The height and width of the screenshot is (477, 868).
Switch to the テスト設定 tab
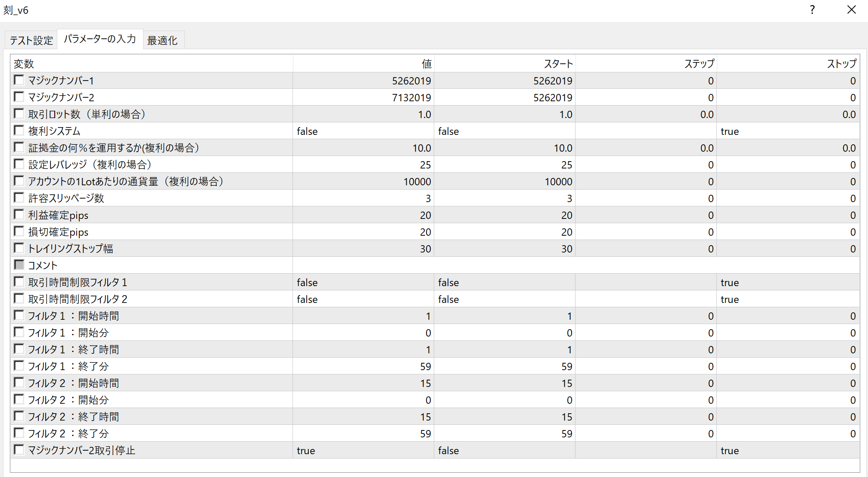(31, 41)
